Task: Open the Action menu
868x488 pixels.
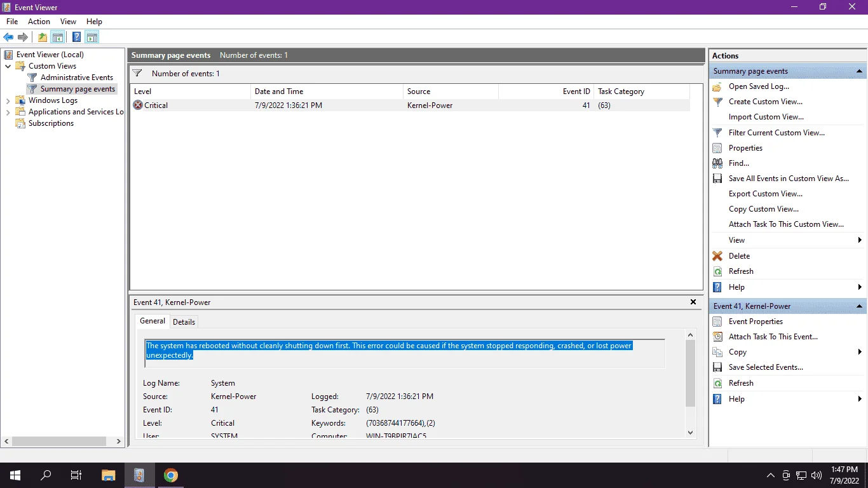Action: 39,22
